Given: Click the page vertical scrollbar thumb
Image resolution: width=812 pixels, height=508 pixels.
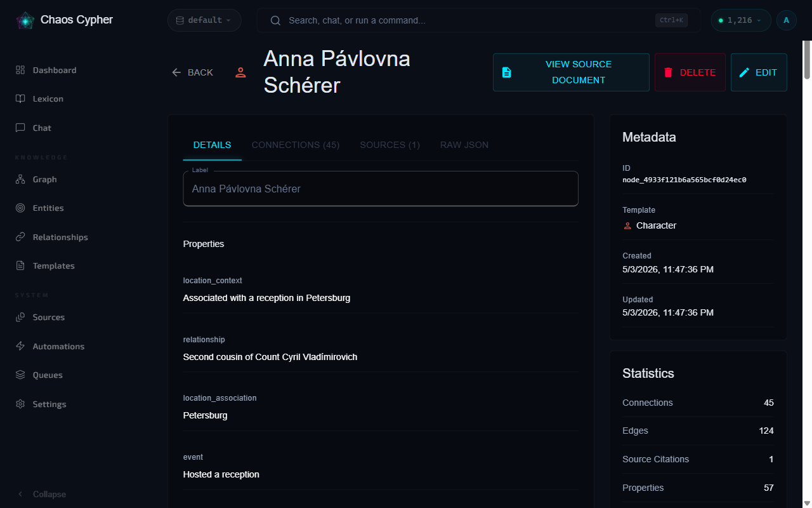Looking at the screenshot, I should tap(807, 59).
